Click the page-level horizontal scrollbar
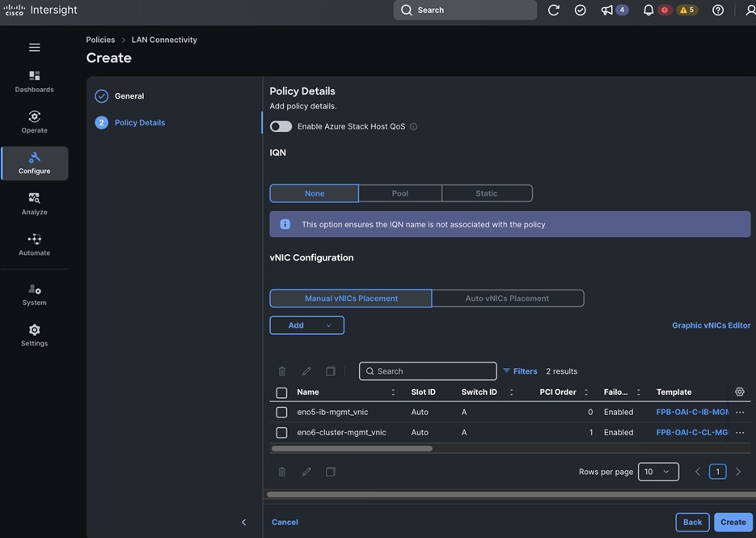 click(511, 494)
